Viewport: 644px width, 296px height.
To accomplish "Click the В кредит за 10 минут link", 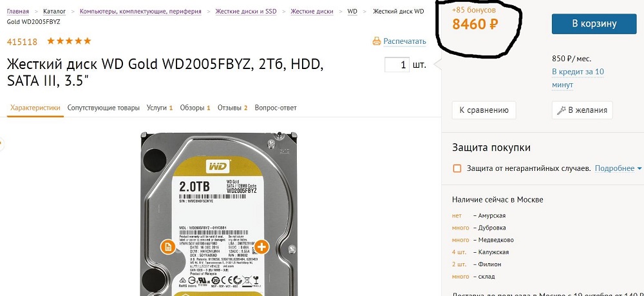I will 578,78.
